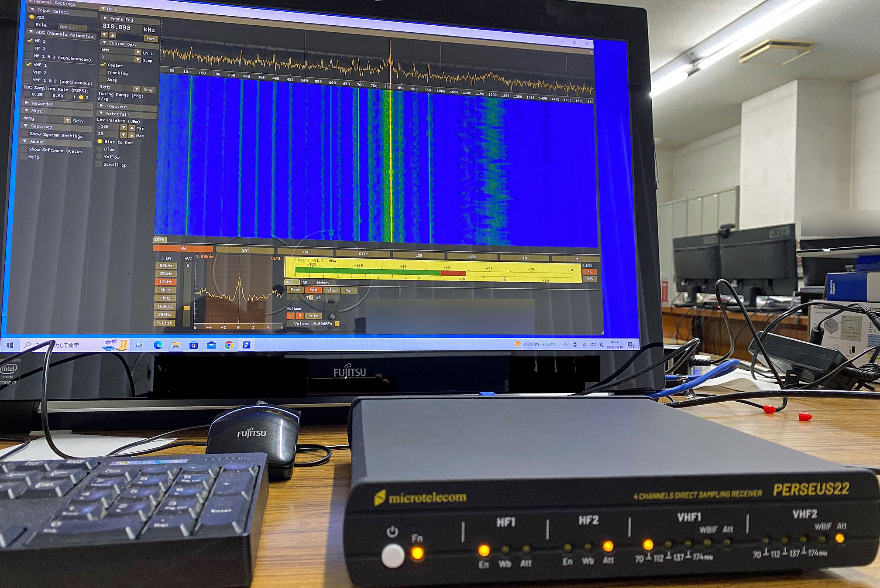Choose the Yellow waterfall palette
The width and height of the screenshot is (880, 588).
pyautogui.click(x=99, y=156)
